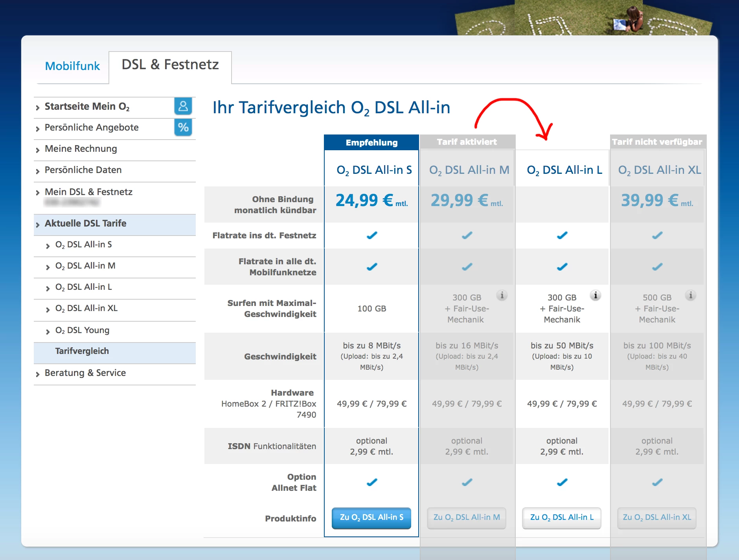Click the chevron next to Persönliche Angebote
Screen dimensions: 739x560
pos(38,129)
